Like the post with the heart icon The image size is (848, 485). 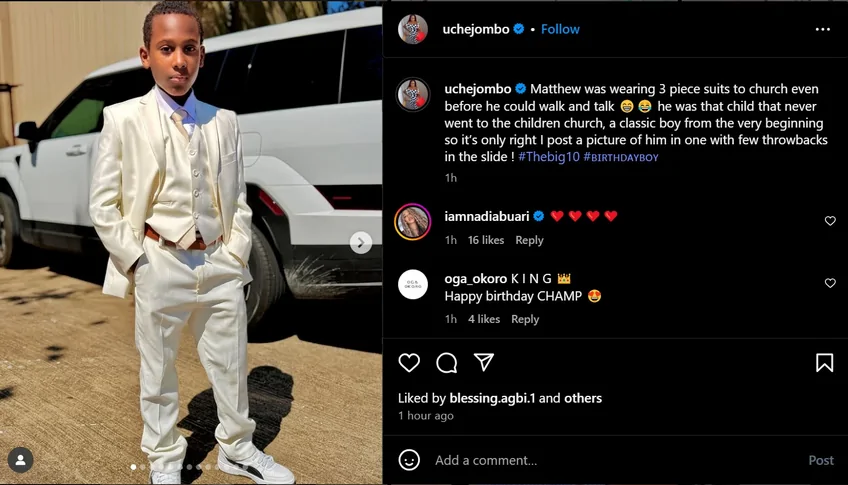point(409,362)
